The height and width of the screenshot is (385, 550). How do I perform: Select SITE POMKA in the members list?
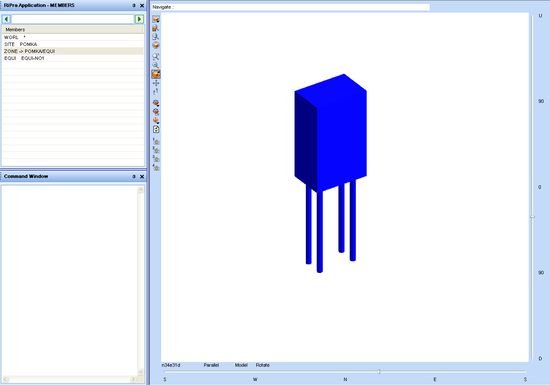pyautogui.click(x=73, y=44)
